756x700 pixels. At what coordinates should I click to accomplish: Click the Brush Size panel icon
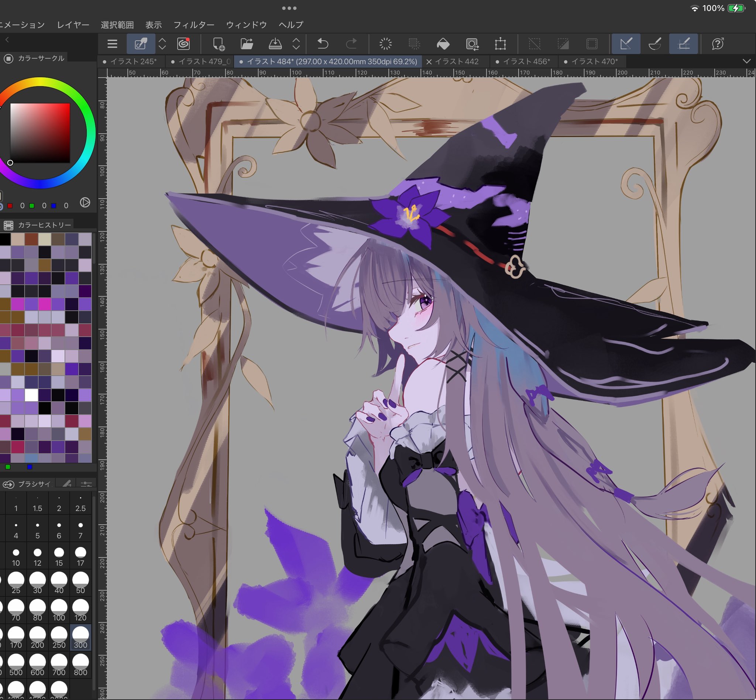[8, 484]
